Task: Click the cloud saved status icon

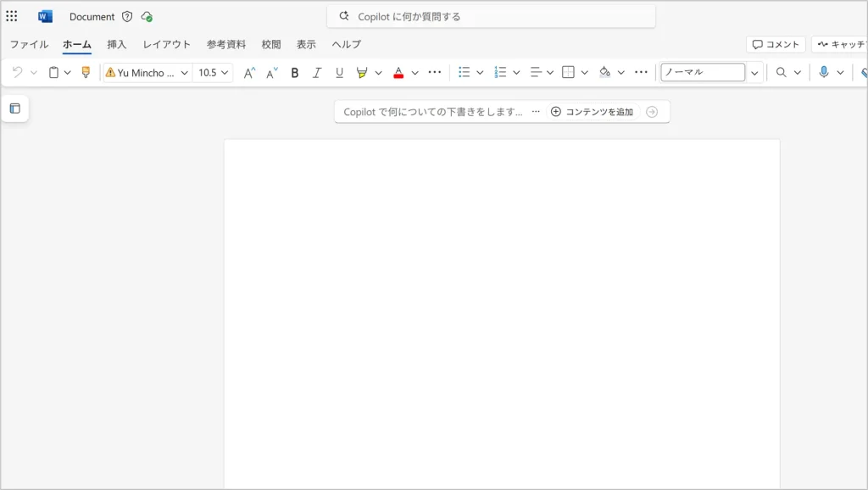Action: coord(147,16)
